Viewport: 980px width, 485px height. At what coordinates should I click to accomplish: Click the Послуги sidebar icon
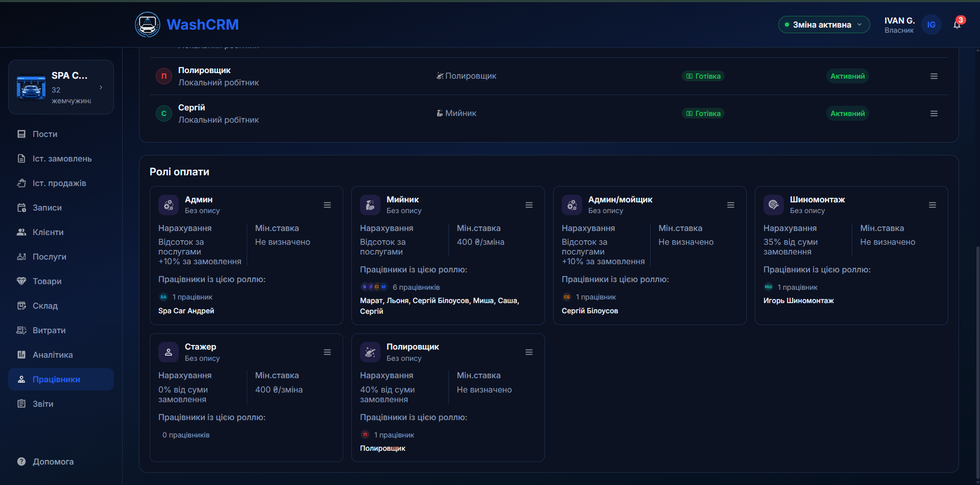21,257
